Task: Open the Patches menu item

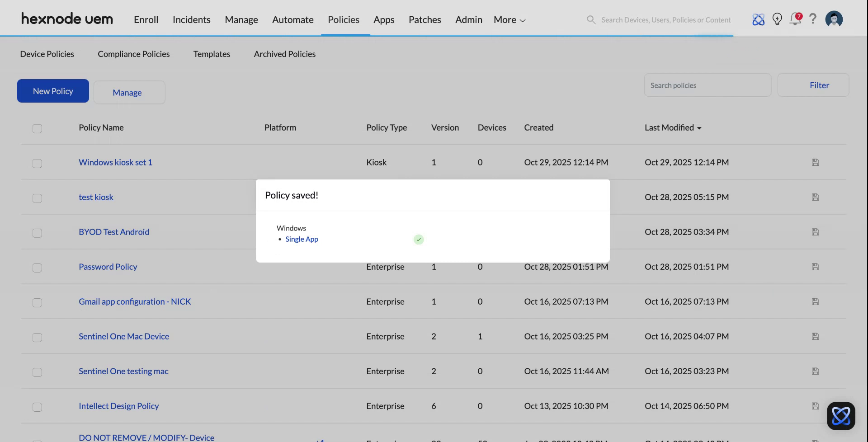Action: tap(425, 19)
